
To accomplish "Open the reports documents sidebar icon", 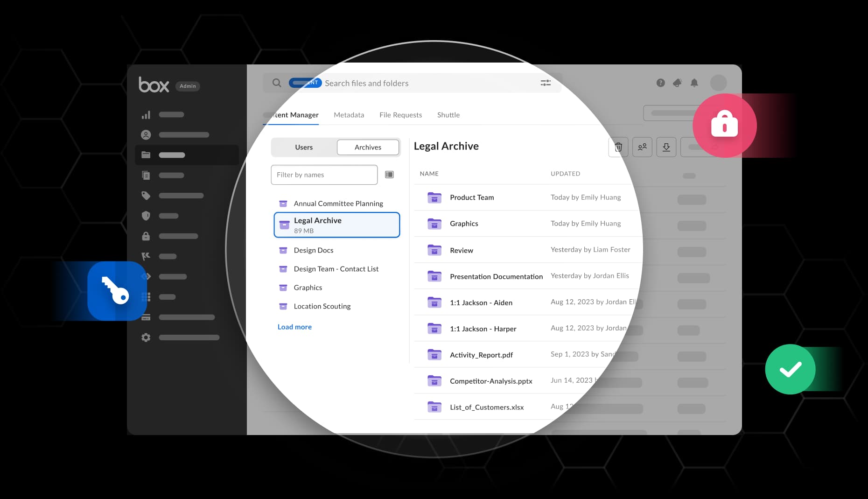I will [146, 176].
